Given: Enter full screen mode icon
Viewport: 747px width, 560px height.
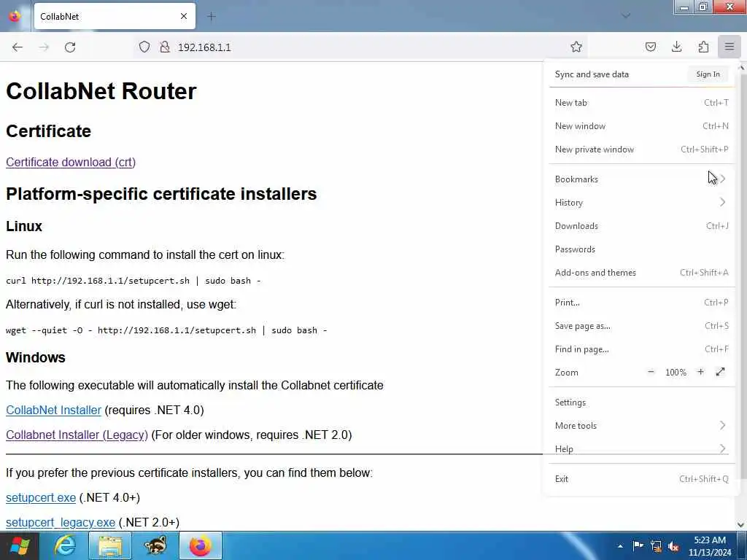Looking at the screenshot, I should point(720,372).
